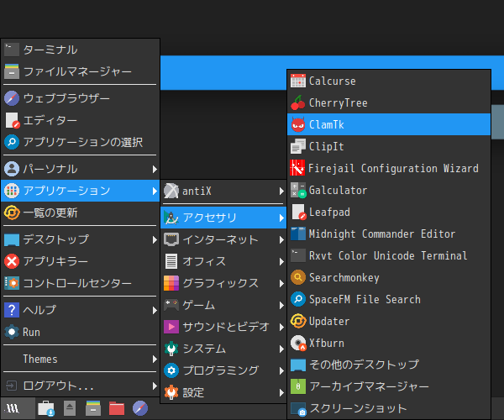Viewport: 504px width, 420px height.
Task: Click the question mark help icon
Action: (x=12, y=310)
